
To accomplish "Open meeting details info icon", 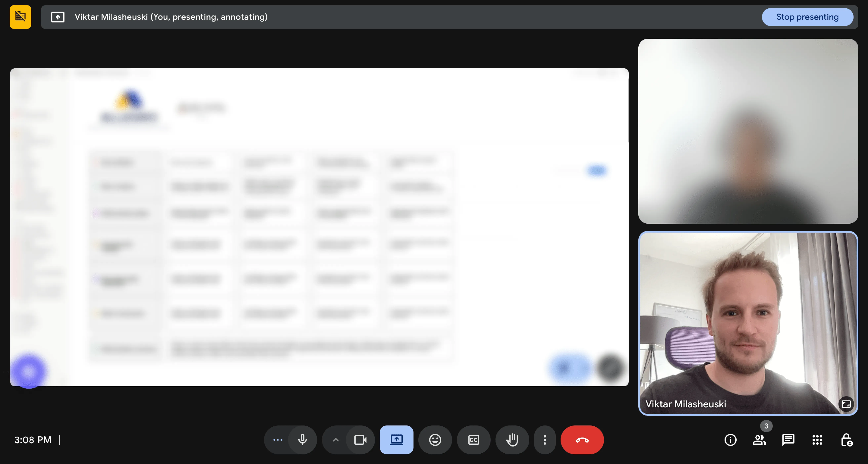I will tap(730, 440).
